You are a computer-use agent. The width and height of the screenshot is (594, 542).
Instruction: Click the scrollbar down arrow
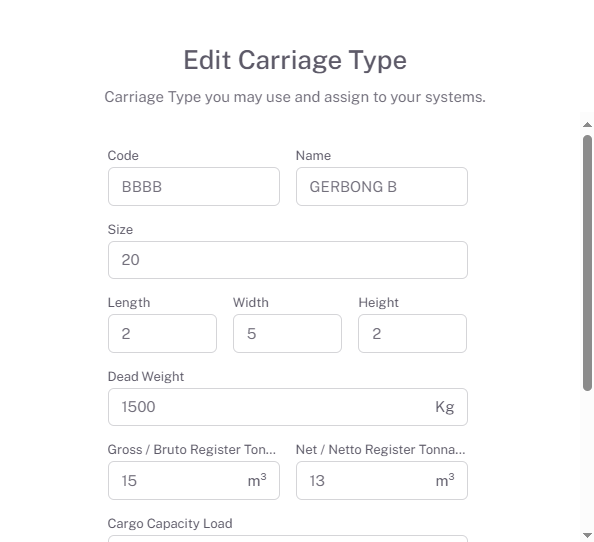(x=587, y=535)
